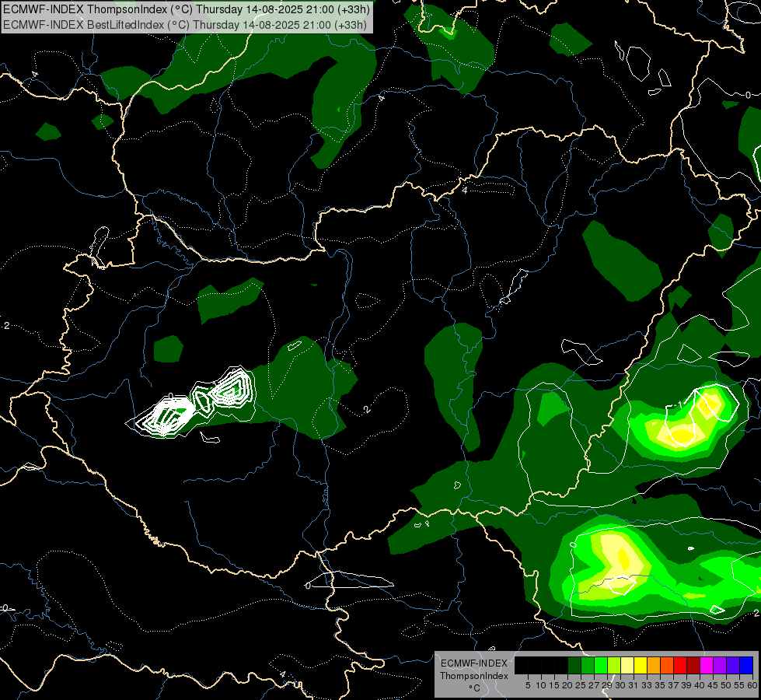
Task: Click legend scale value 27
Action: [594, 685]
